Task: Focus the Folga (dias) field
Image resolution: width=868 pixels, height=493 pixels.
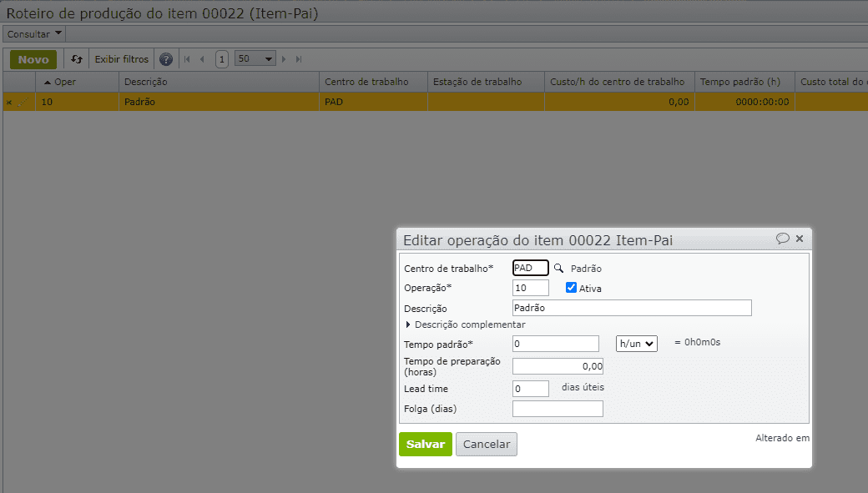Action: point(558,409)
